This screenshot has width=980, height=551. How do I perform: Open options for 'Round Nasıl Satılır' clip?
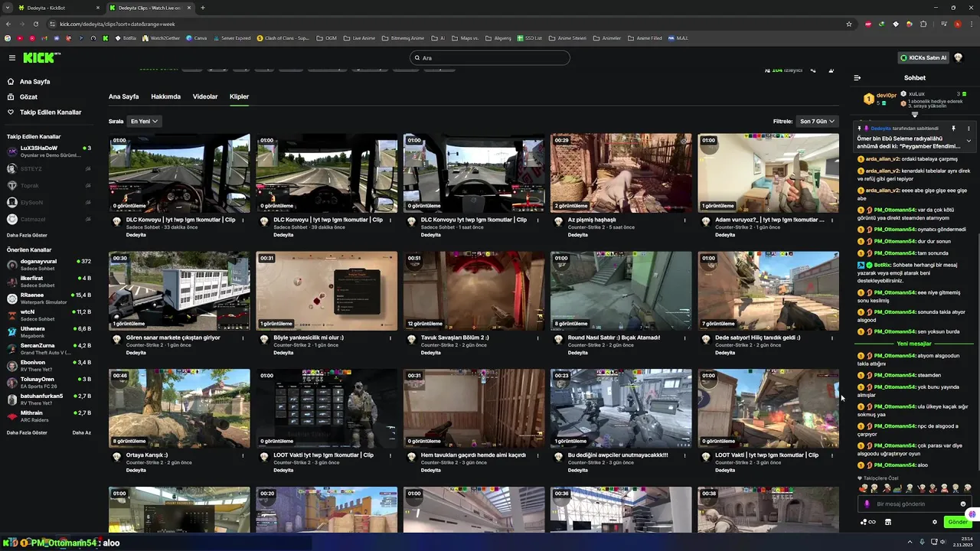685,337
